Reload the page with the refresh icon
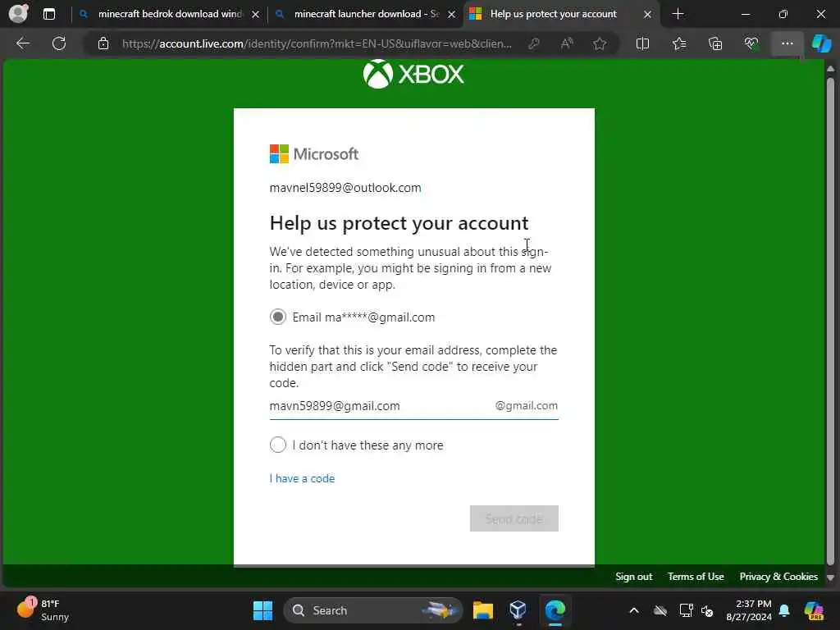The width and height of the screenshot is (840, 630). [59, 43]
